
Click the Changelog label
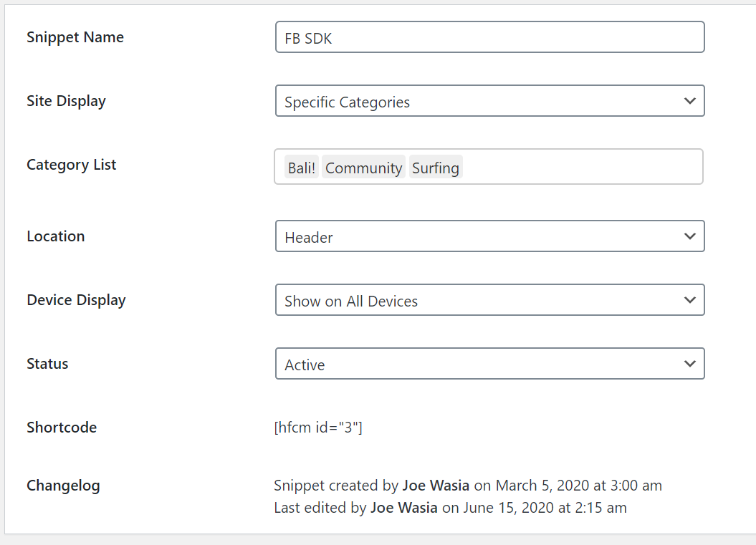coord(63,486)
